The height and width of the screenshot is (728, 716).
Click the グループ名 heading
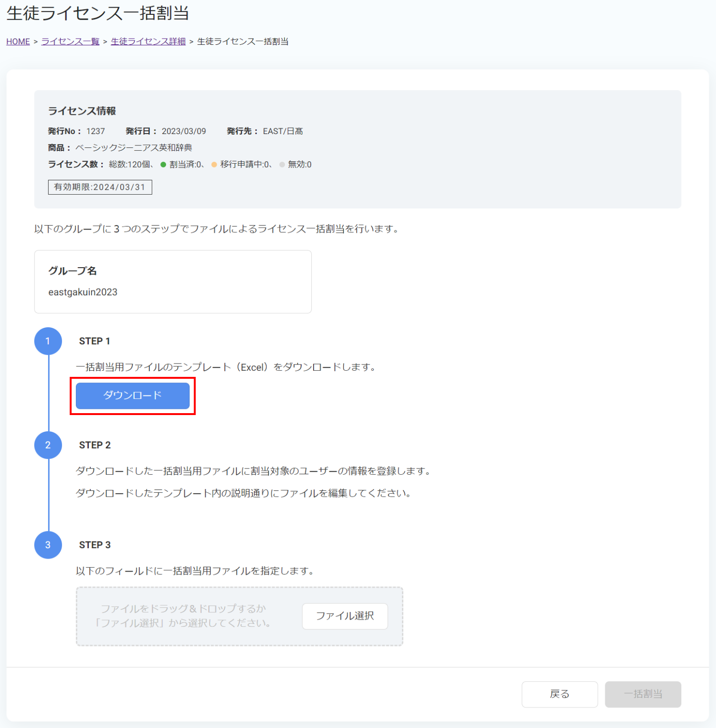[73, 271]
